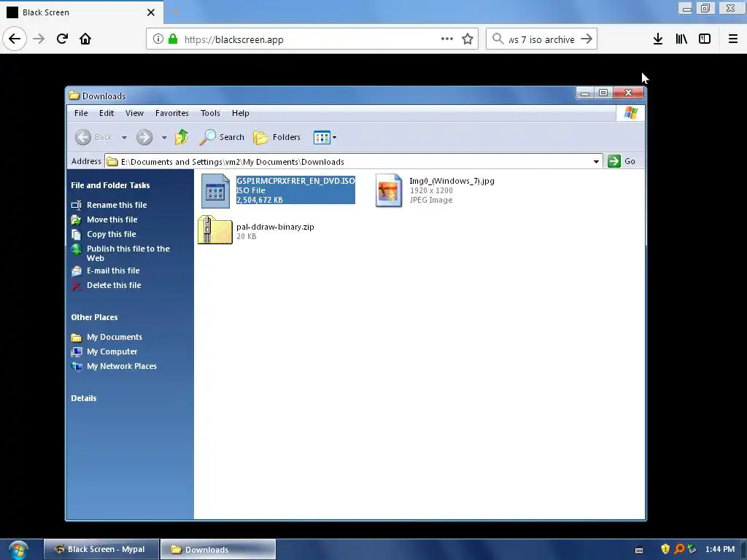Click the Search toolbar button
The image size is (747, 560).
[222, 137]
